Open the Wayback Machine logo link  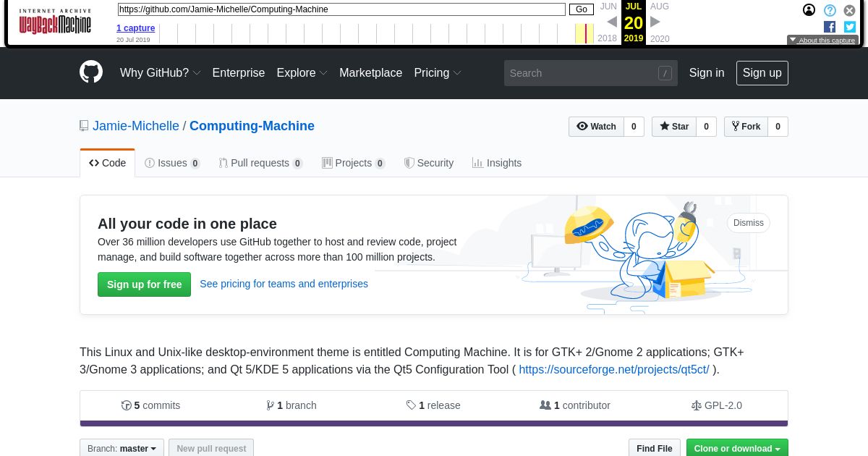click(x=55, y=22)
